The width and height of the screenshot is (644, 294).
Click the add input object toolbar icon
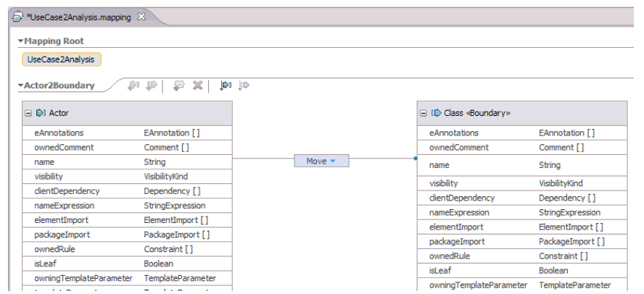[133, 85]
